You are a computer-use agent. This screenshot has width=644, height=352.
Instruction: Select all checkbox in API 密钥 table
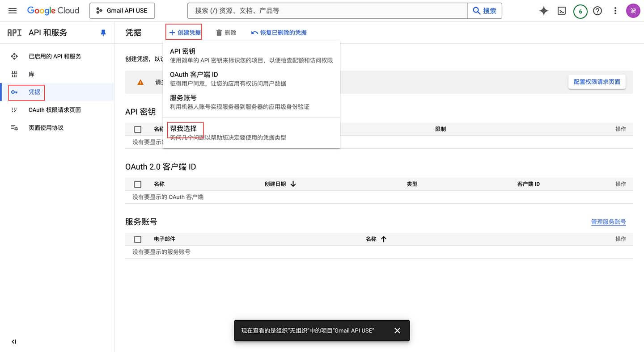tap(138, 129)
